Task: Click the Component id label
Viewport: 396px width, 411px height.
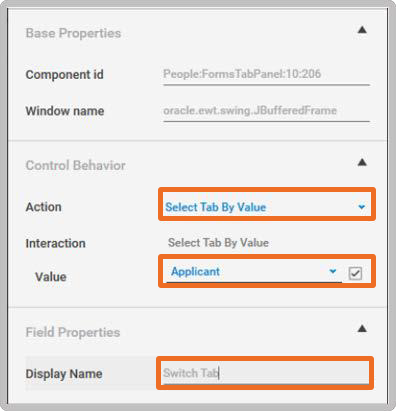Action: tap(64, 75)
